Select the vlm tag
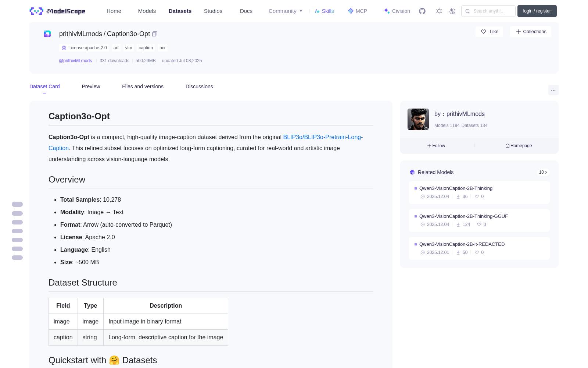 tap(129, 48)
